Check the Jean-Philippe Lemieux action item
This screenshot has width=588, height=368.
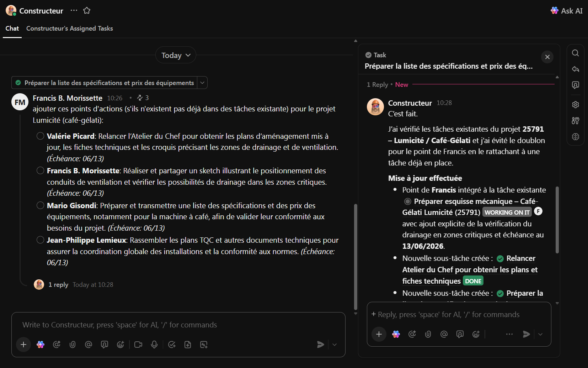[x=41, y=240]
